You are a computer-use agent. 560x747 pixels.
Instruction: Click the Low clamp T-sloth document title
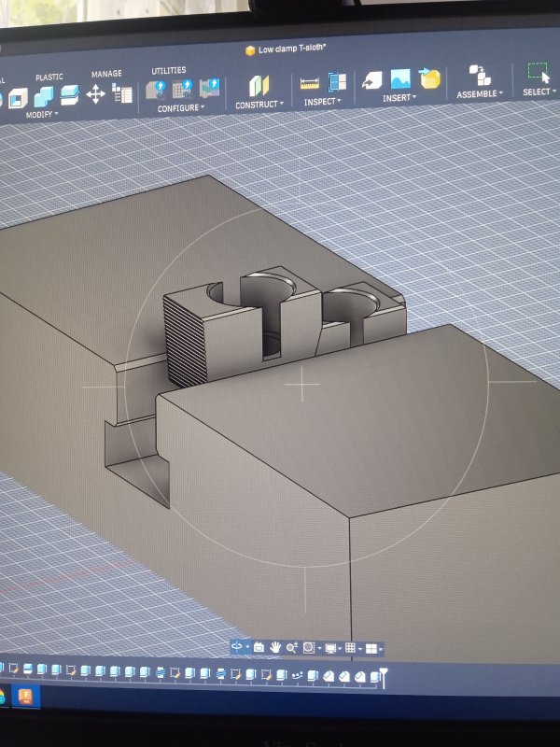coord(292,49)
